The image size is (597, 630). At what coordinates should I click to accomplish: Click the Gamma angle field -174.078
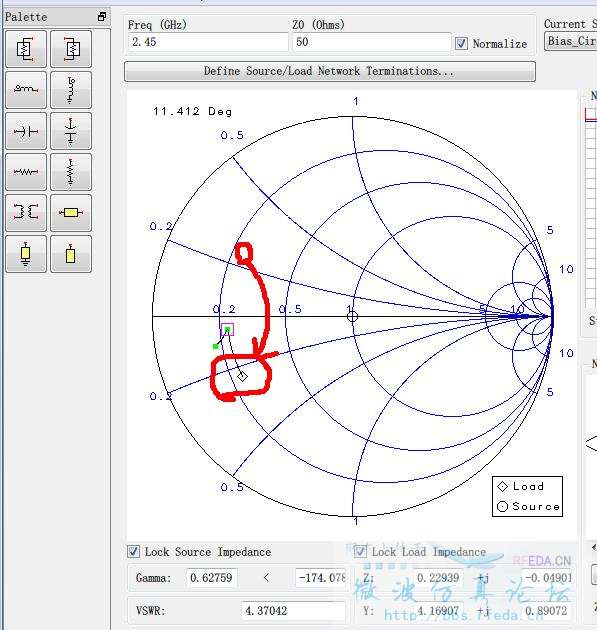pyautogui.click(x=321, y=578)
